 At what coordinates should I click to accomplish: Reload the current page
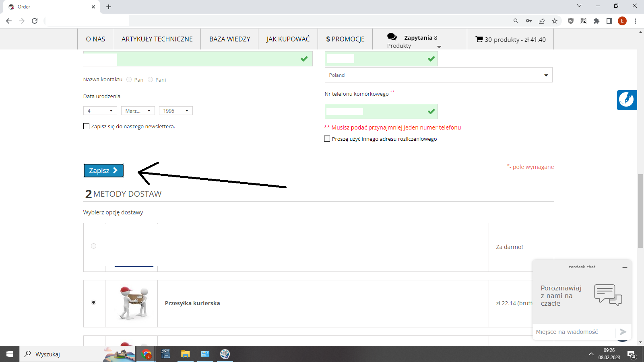[x=35, y=21]
